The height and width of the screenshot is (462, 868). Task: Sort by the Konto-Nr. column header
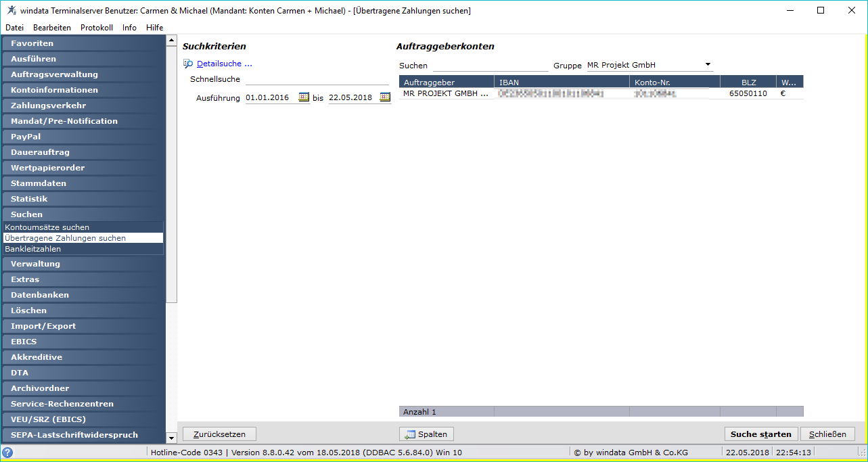click(x=675, y=82)
